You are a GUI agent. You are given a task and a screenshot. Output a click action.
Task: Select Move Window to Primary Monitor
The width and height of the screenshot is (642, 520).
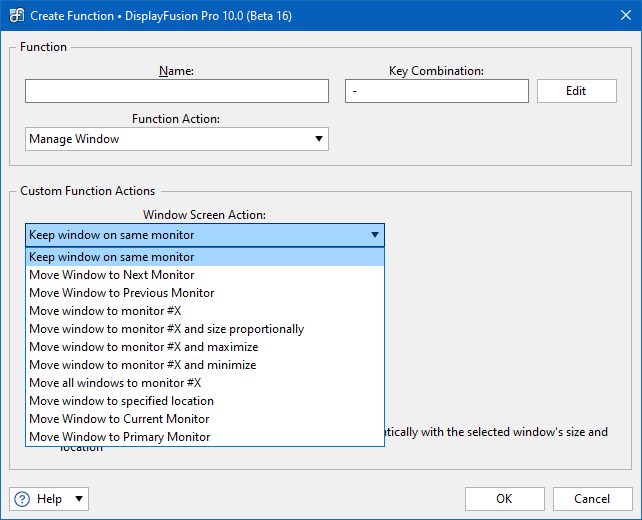pos(205,437)
